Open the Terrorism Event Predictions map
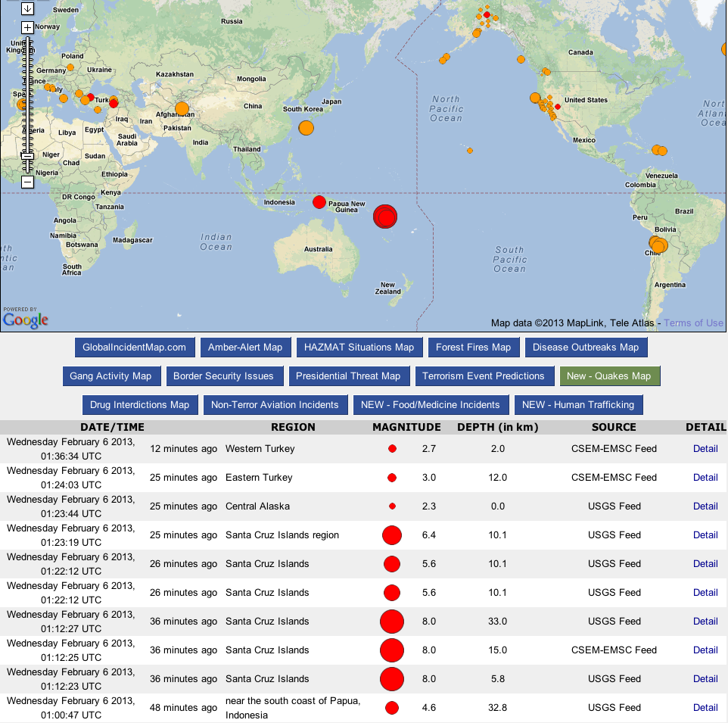The width and height of the screenshot is (728, 723). [483, 376]
